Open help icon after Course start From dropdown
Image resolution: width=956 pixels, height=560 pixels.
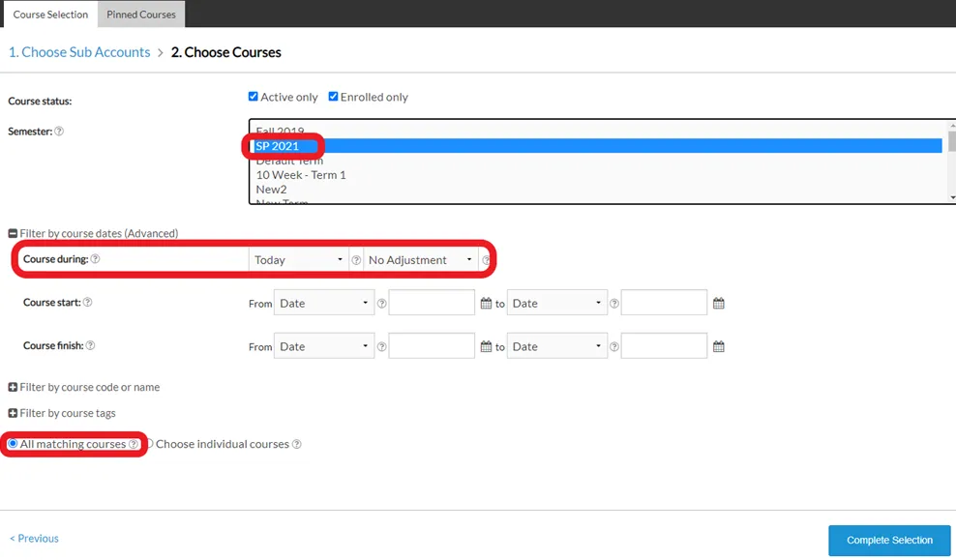(381, 304)
